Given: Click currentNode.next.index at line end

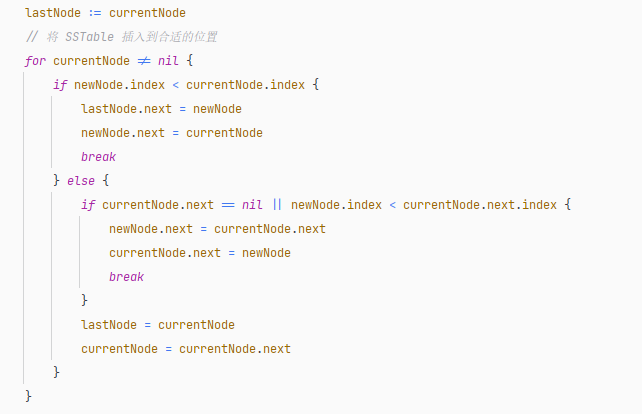Looking at the screenshot, I should pos(480,205).
